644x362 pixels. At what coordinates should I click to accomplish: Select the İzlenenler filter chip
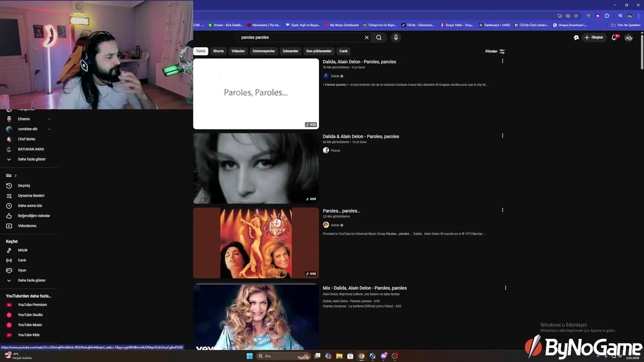(290, 51)
